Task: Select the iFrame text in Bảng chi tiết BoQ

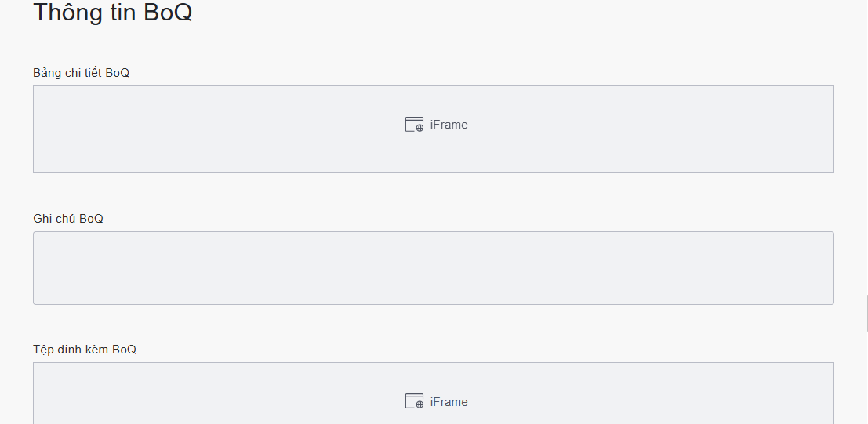Action: 449,125
